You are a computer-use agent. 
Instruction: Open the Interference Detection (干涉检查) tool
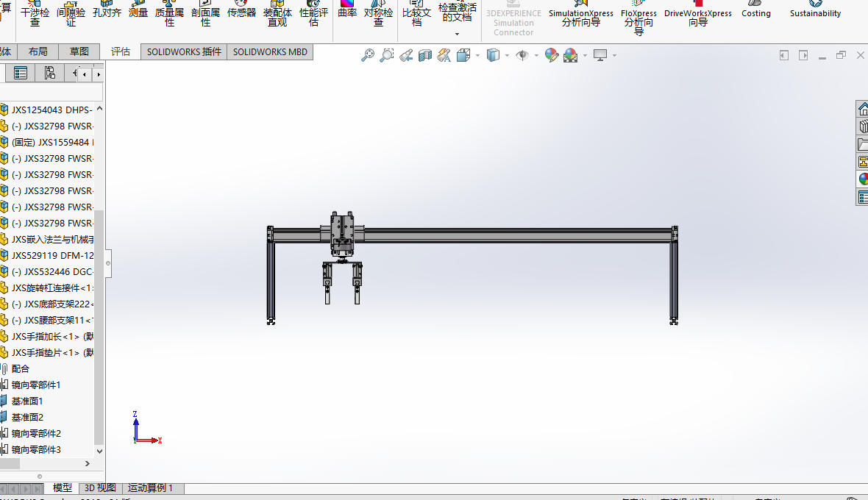pos(35,15)
